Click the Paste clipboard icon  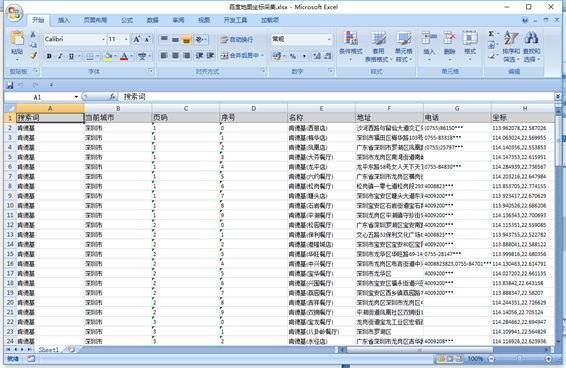[x=17, y=39]
